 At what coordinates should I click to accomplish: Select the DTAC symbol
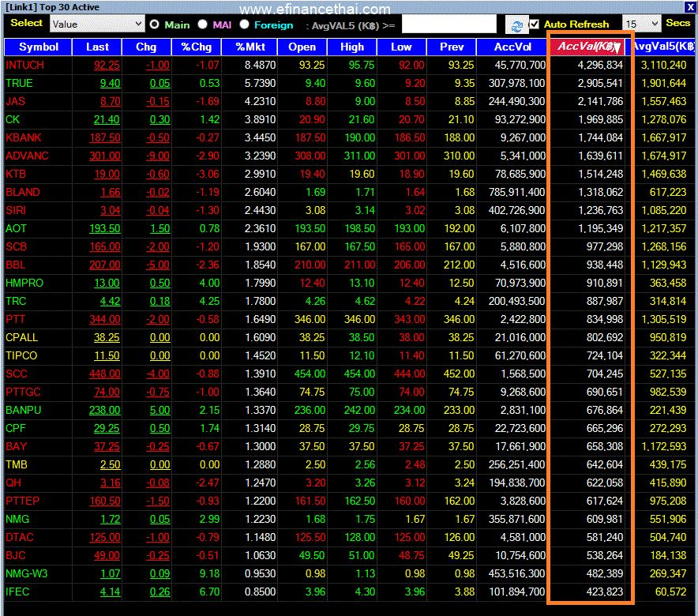coord(20,538)
